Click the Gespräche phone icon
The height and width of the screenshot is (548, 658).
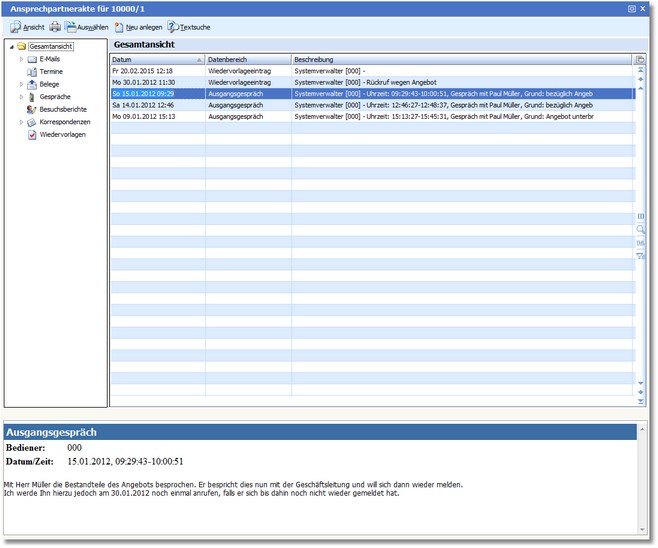32,97
